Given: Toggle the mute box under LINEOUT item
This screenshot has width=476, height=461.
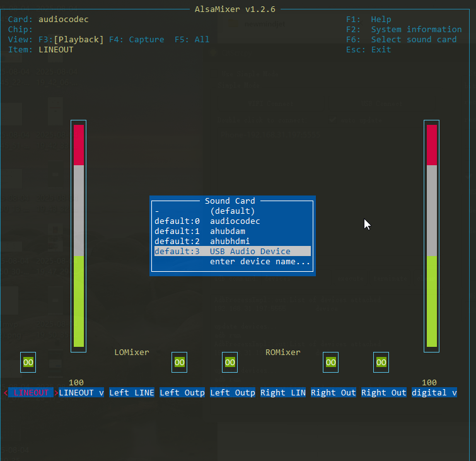Looking at the screenshot, I should [28, 362].
